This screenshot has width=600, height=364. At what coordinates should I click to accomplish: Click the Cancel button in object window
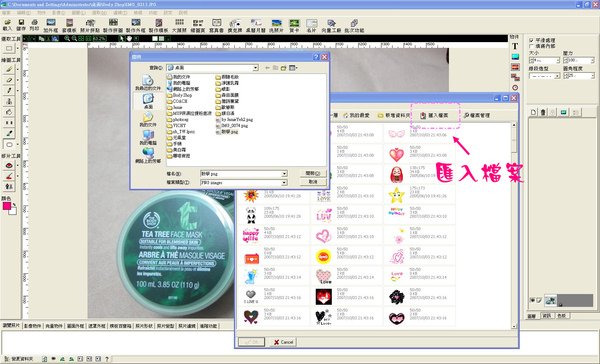pos(284,342)
